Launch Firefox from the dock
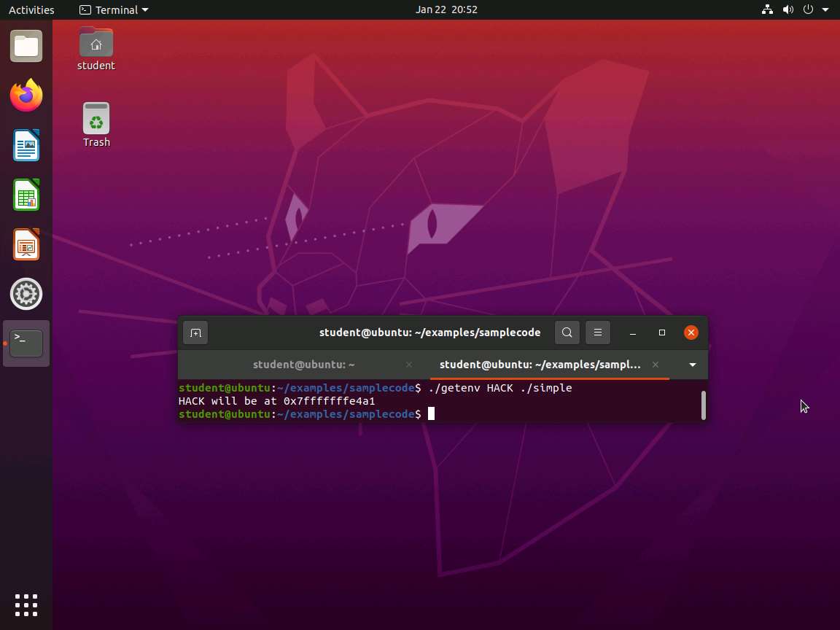840x630 pixels. pos(26,96)
